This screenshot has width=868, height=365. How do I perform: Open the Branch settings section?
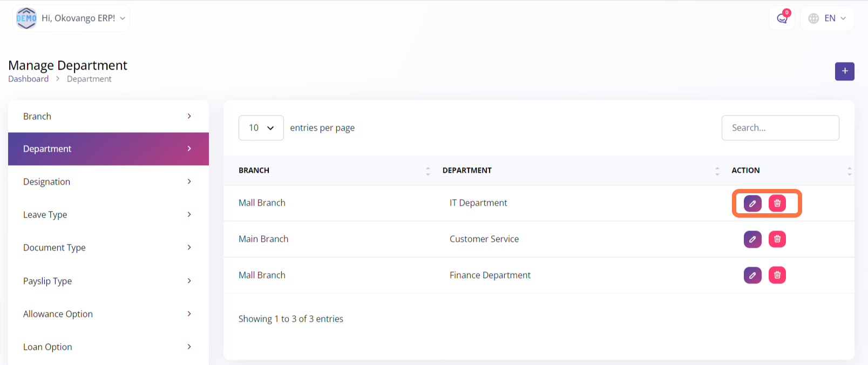108,117
